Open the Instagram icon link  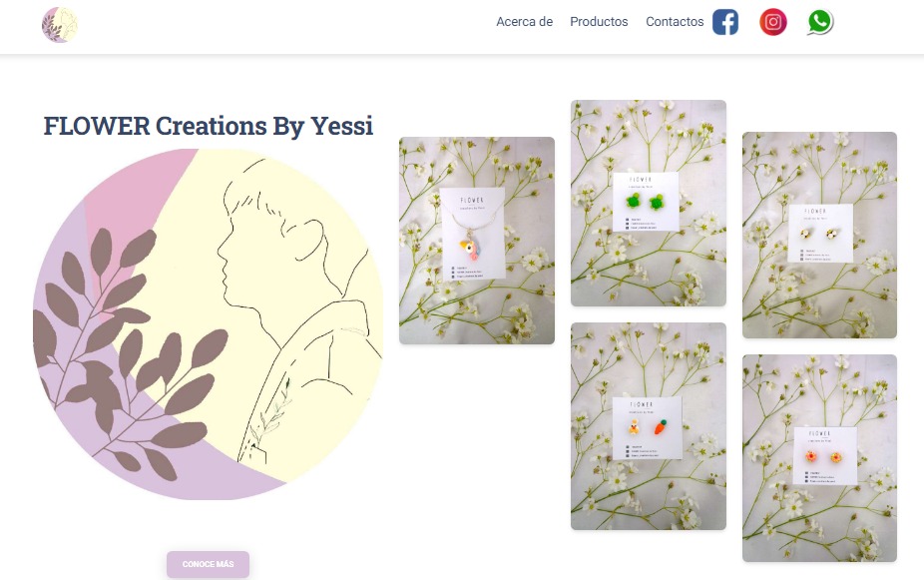773,22
